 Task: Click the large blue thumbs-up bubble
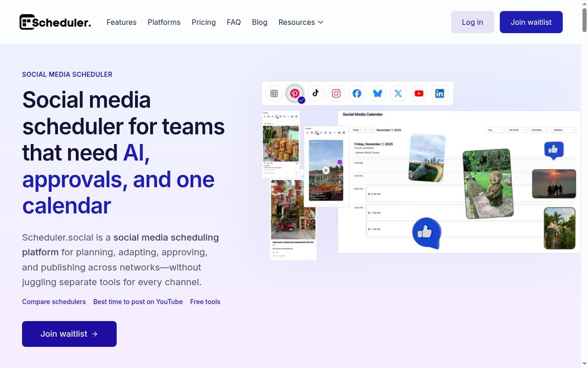427,233
